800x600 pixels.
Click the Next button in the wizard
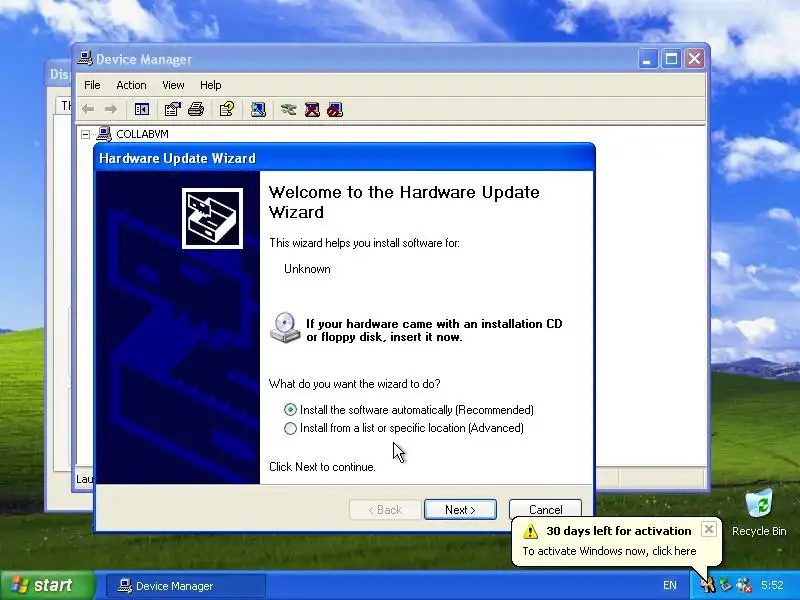point(460,510)
